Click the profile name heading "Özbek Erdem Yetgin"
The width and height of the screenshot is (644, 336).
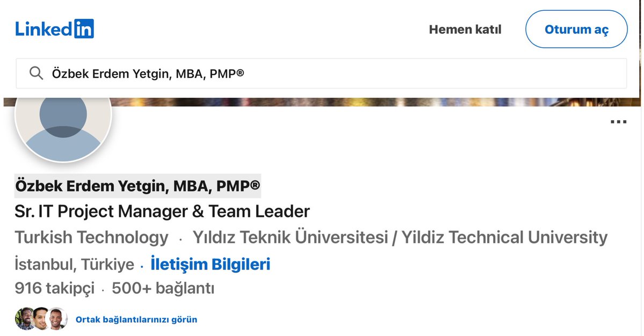coord(138,186)
